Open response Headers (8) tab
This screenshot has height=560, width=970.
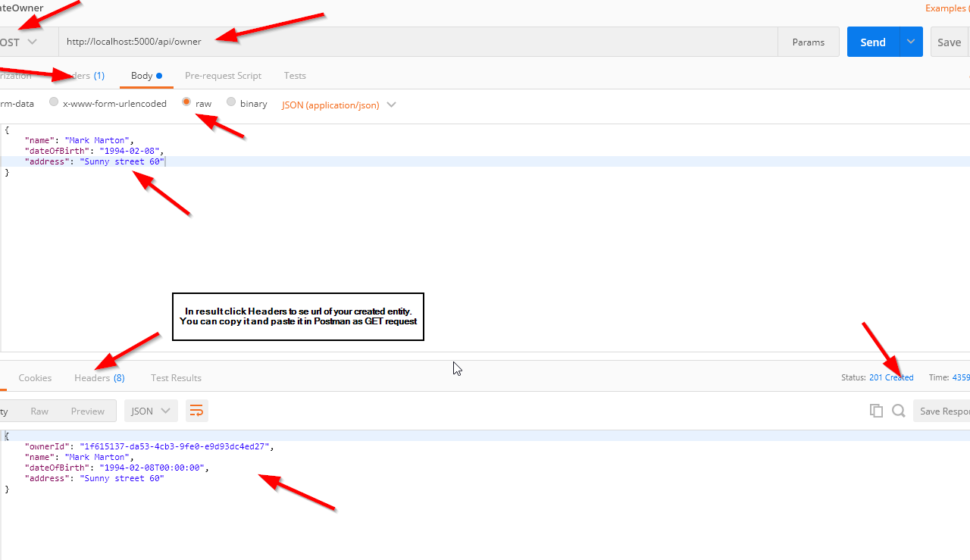pyautogui.click(x=99, y=377)
